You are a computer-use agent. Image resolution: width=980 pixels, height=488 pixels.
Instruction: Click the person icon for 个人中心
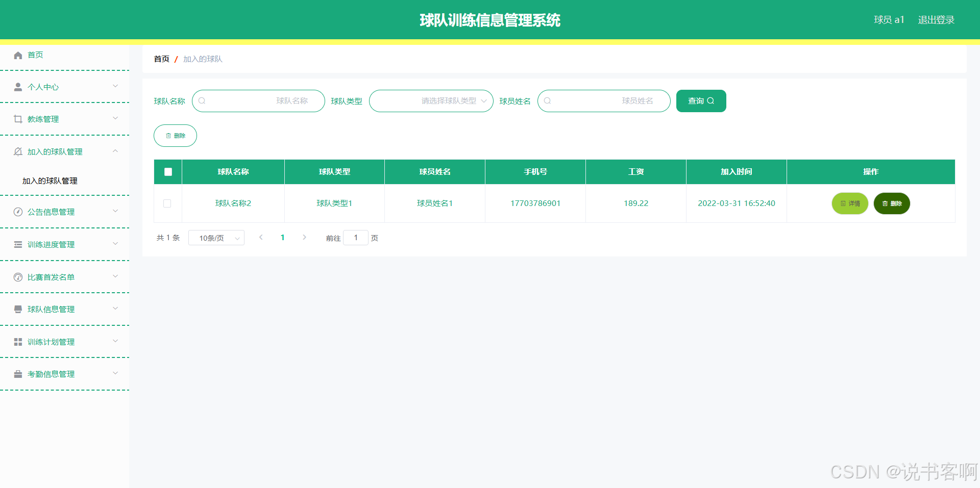tap(18, 87)
